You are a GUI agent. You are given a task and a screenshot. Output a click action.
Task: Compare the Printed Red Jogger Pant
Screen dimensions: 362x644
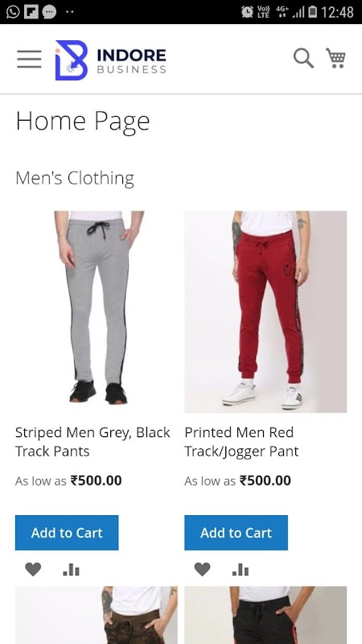[x=241, y=569]
